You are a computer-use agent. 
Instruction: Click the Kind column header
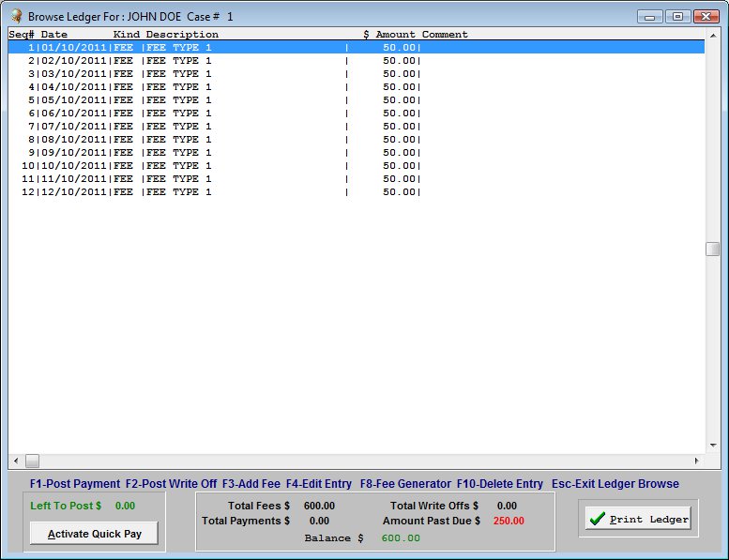point(127,35)
